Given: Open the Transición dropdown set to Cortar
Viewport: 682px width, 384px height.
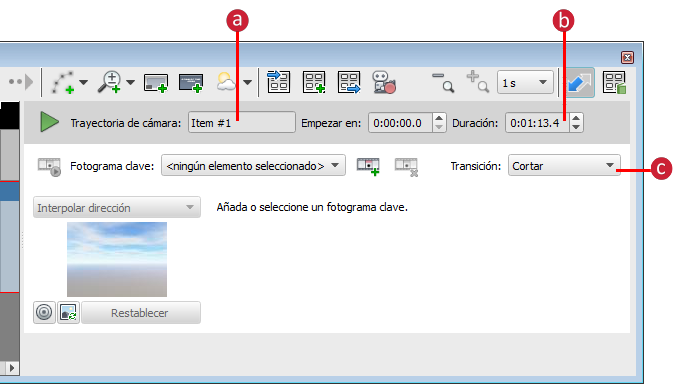Looking at the screenshot, I should click(564, 166).
